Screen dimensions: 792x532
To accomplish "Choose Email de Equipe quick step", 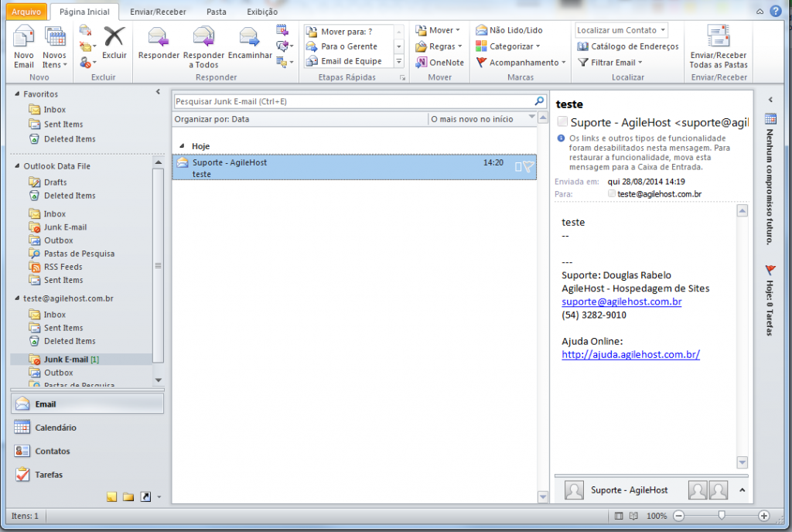I will (x=347, y=61).
